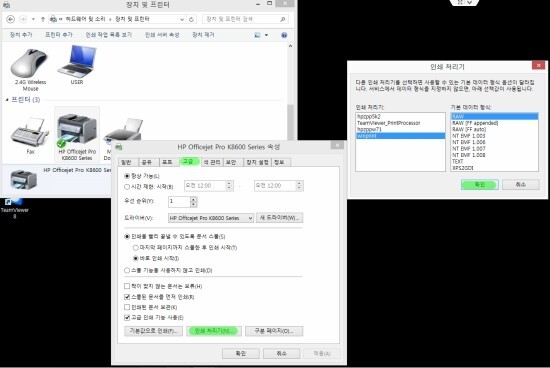Check 짝이 맞지 않는 문서는 보류(H)

pyautogui.click(x=127, y=286)
